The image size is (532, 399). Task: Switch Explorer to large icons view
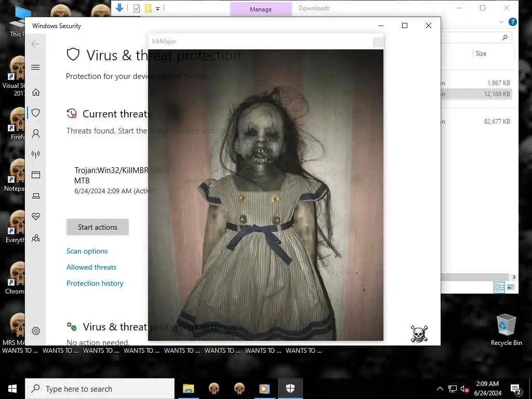pos(511,287)
